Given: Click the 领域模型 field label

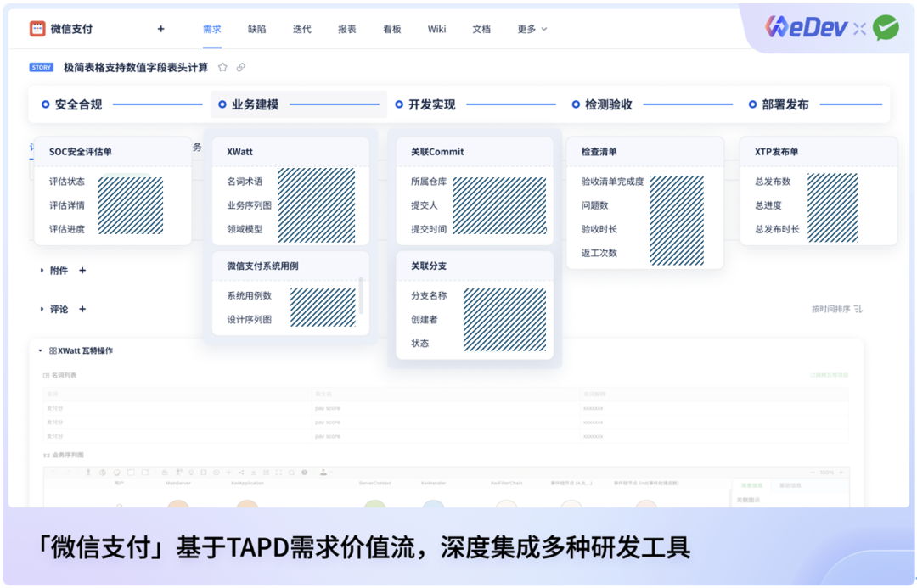Looking at the screenshot, I should [245, 229].
